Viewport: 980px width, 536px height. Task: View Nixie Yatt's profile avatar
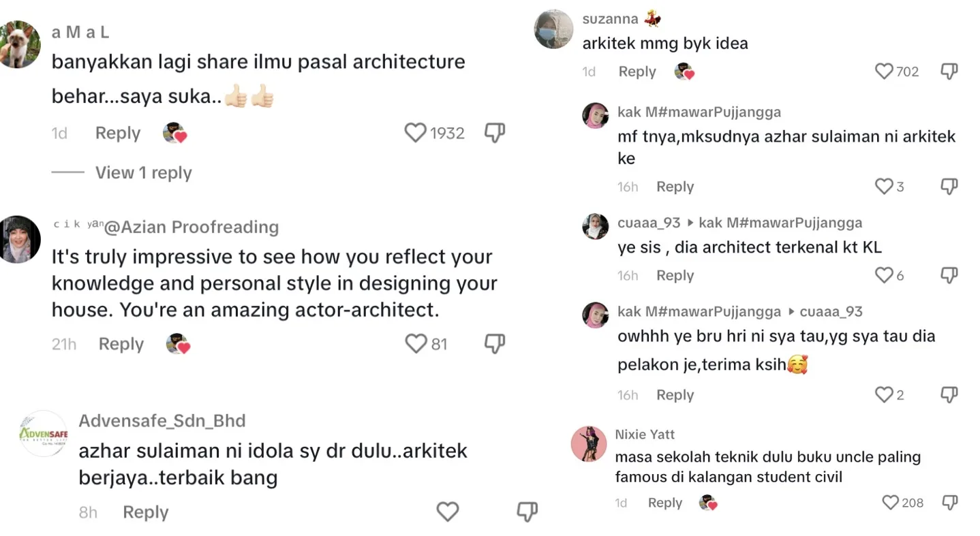tap(589, 444)
